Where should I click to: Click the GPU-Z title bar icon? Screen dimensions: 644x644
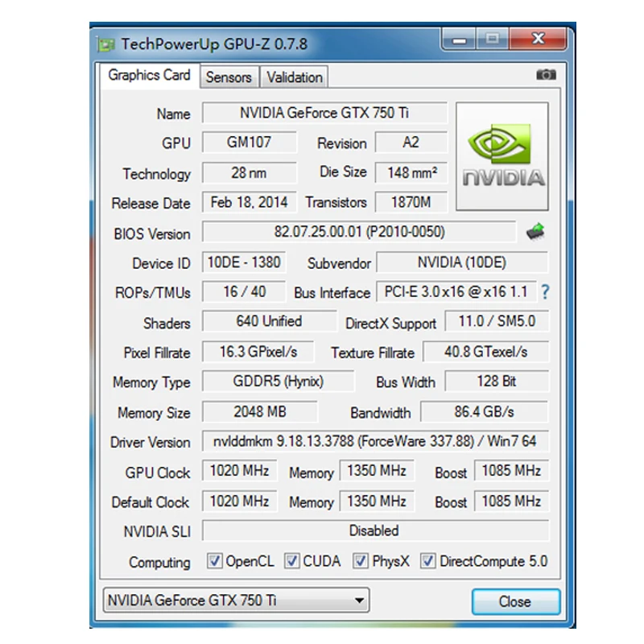(106, 44)
